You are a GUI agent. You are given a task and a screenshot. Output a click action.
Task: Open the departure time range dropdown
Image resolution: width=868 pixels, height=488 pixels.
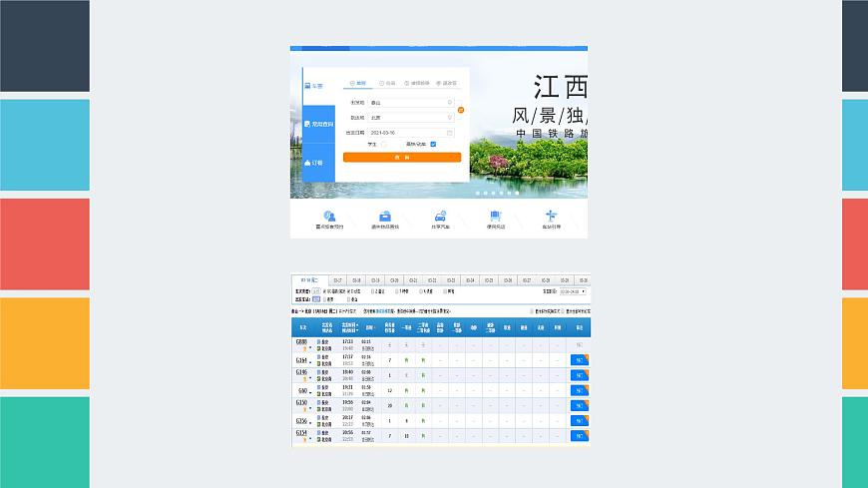pyautogui.click(x=573, y=291)
